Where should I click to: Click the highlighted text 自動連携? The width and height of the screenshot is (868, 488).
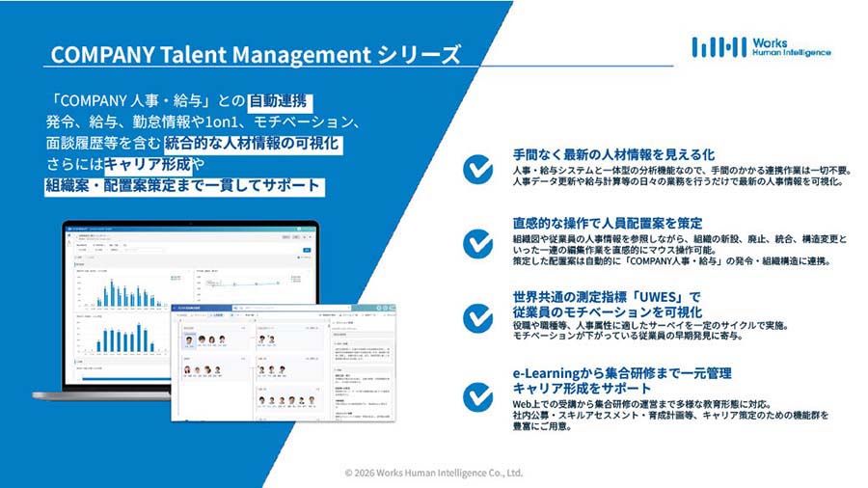pos(279,100)
